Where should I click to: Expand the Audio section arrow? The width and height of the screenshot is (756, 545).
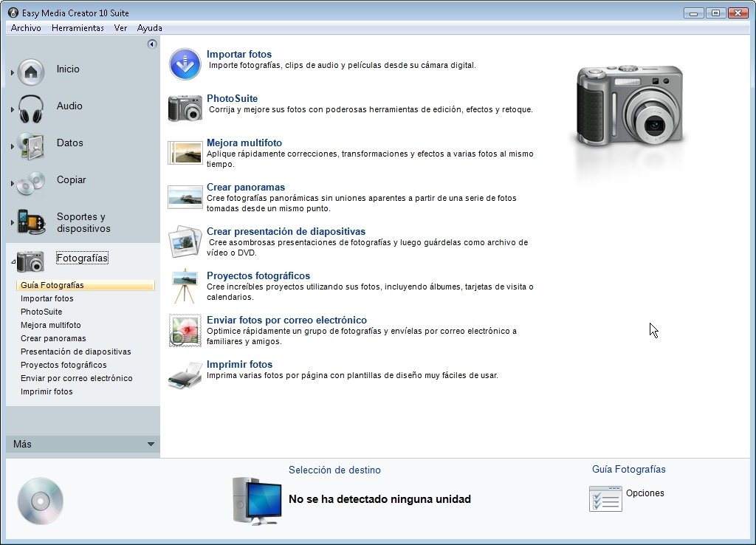12,109
